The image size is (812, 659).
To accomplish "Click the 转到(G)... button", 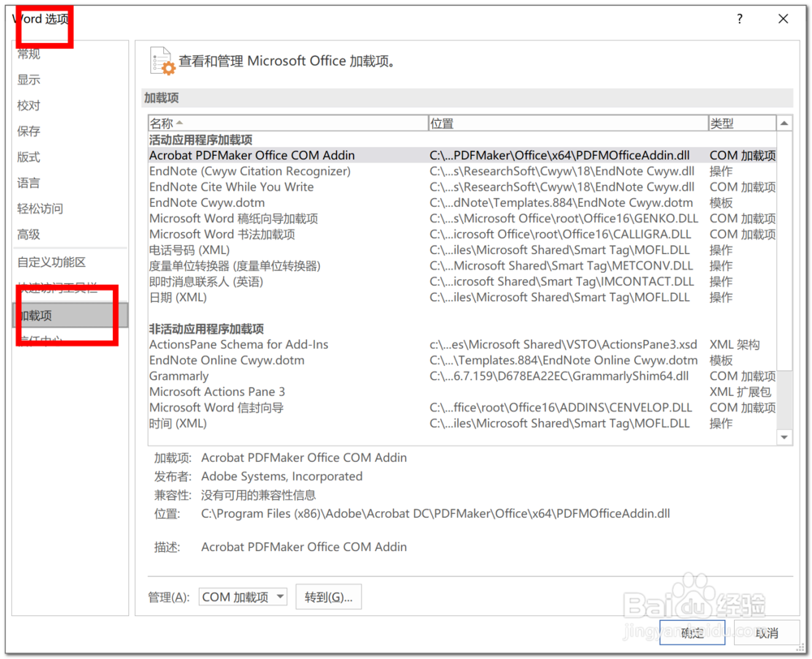I will tap(328, 597).
